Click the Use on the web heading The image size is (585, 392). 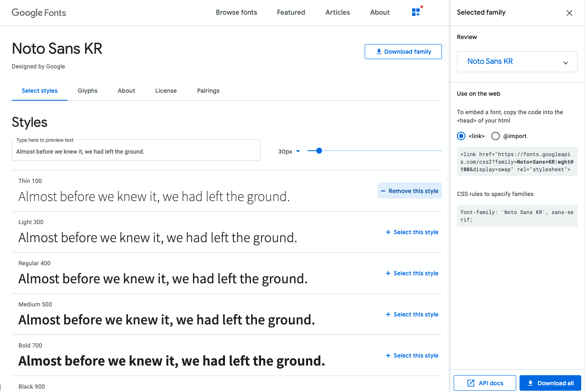478,94
